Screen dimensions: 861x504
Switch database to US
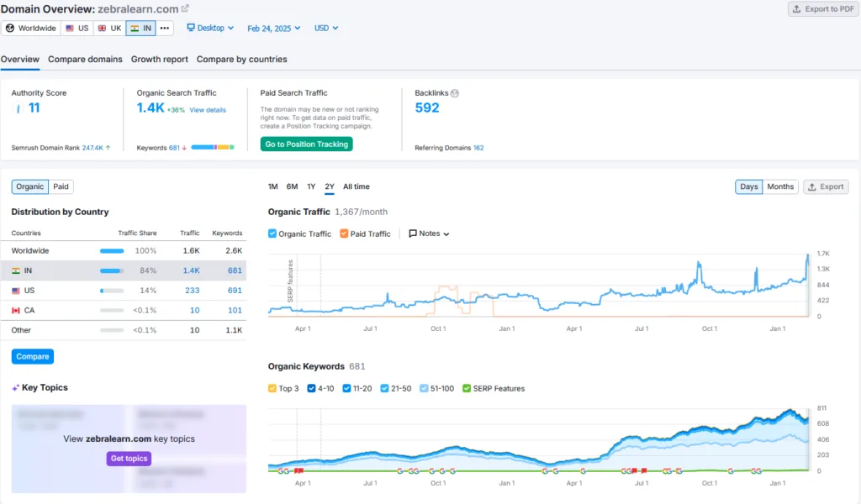[77, 28]
